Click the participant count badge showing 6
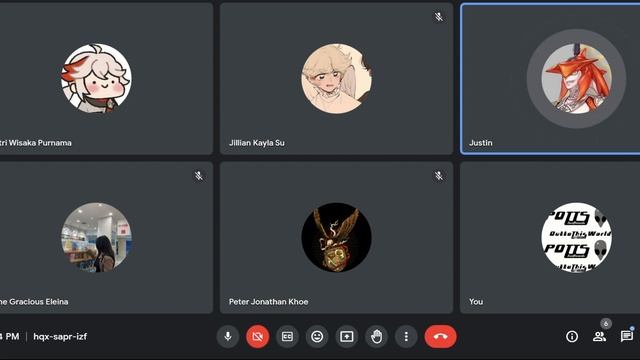 (606, 324)
